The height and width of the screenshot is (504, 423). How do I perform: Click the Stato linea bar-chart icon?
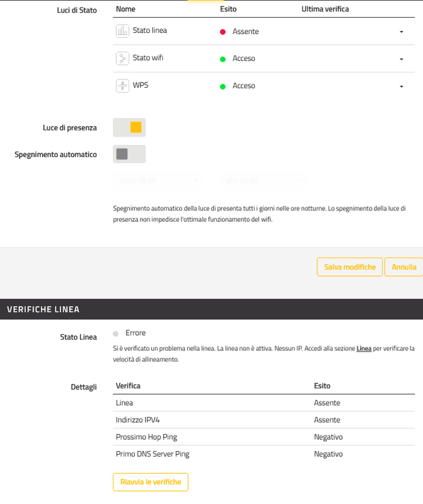tap(122, 31)
